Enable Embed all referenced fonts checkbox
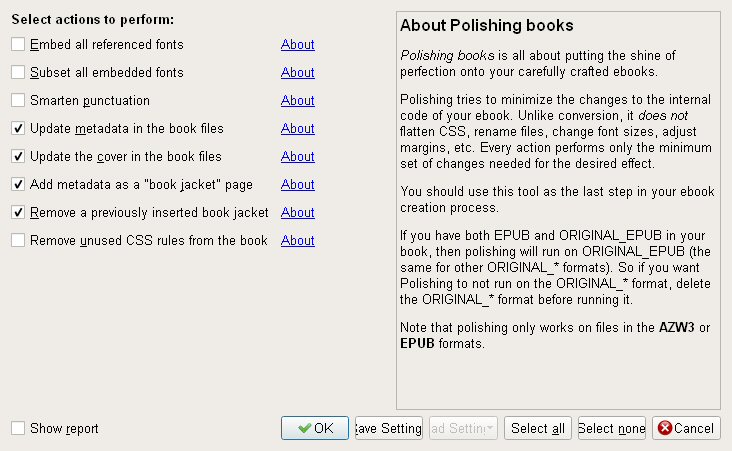732x451 pixels. [18, 45]
